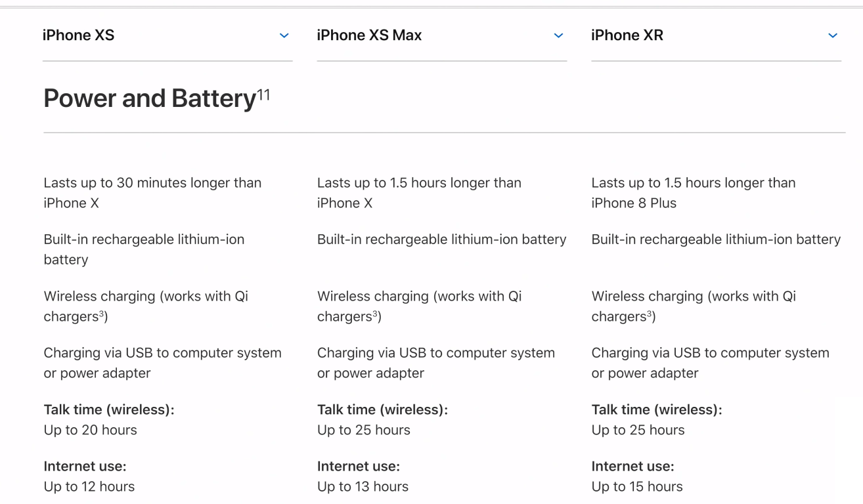Click the chevron beside iPhone XR
The width and height of the screenshot is (863, 504).
click(x=833, y=35)
